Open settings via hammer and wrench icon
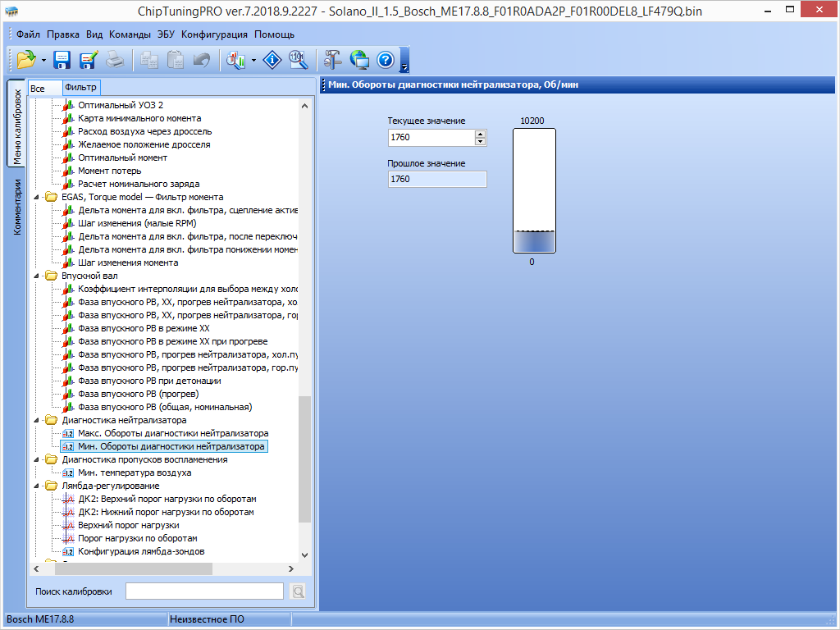 332,59
